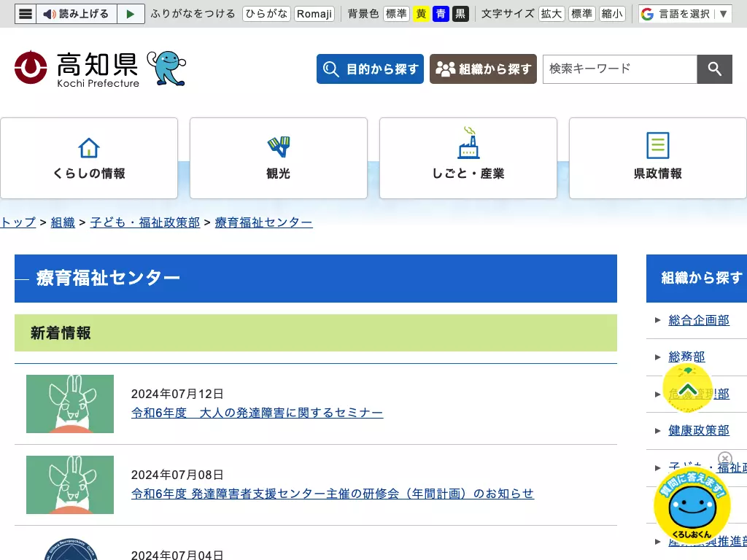This screenshot has height=560, width=747.
Task: Open 発達障害者支援センター主催の研修会 link
Action: click(x=333, y=494)
